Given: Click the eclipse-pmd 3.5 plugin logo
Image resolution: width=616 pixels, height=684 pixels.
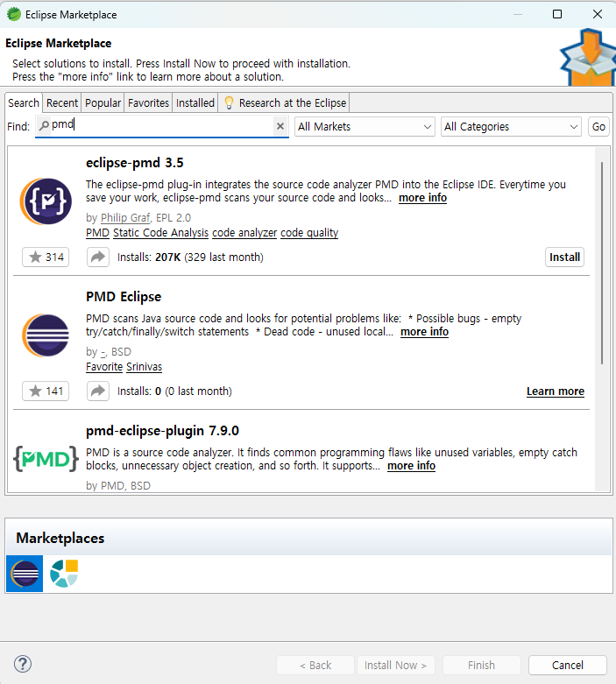Looking at the screenshot, I should click(46, 201).
